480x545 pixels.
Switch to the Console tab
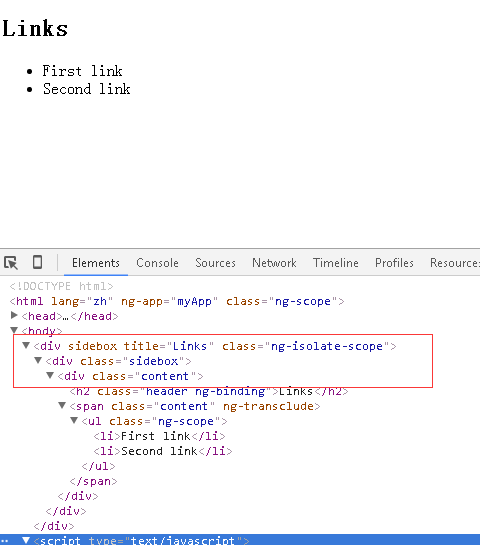pos(157,263)
